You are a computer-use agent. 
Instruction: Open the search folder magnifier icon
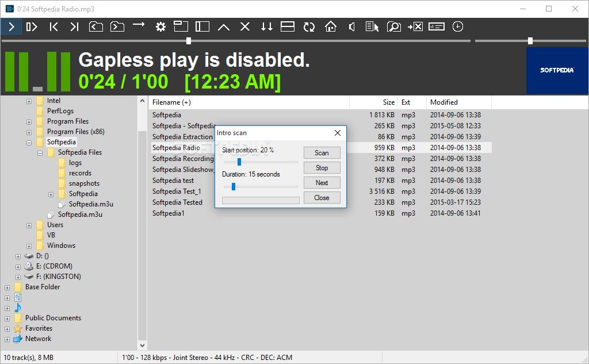[x=393, y=26]
